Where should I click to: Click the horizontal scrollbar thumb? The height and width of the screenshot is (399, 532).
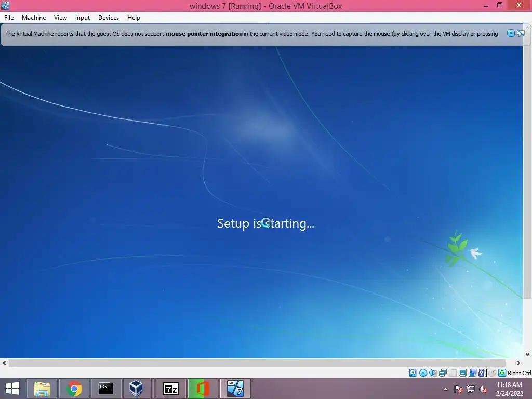click(257, 363)
